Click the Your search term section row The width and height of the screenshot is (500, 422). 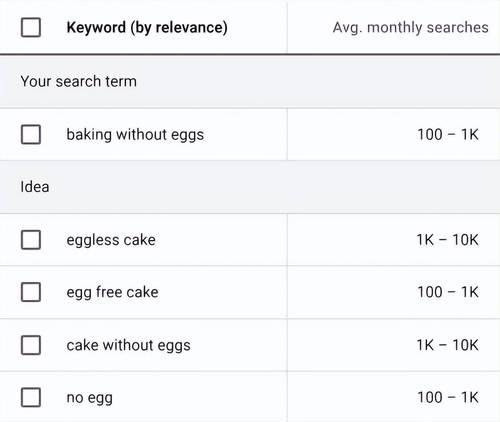tap(250, 82)
